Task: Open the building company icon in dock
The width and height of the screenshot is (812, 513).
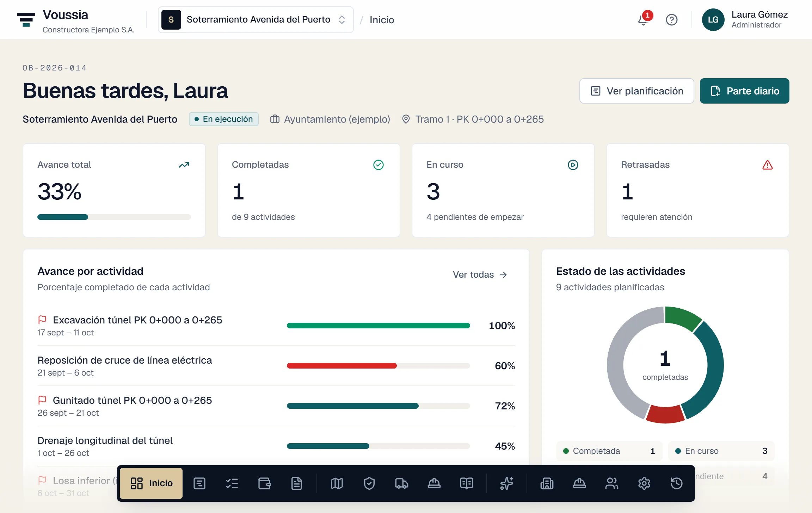Action: pyautogui.click(x=547, y=483)
